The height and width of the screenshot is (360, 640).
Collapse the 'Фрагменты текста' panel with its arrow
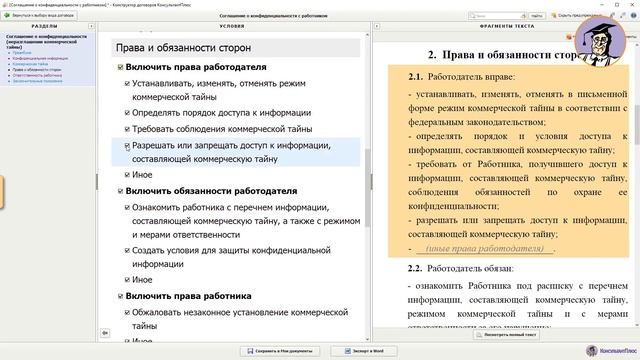tap(377, 26)
